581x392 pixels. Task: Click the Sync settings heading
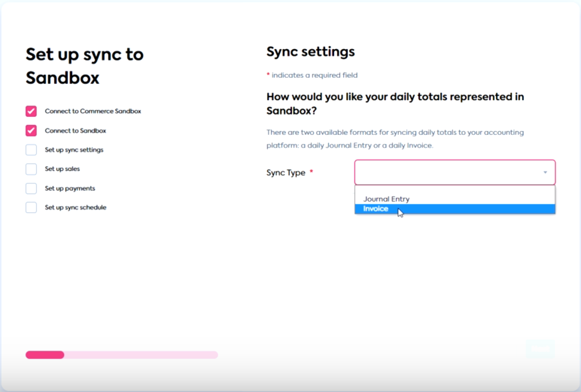point(310,51)
